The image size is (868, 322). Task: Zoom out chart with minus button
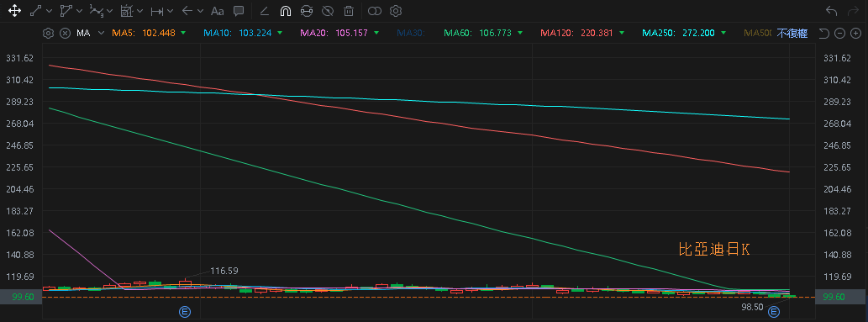839,34
